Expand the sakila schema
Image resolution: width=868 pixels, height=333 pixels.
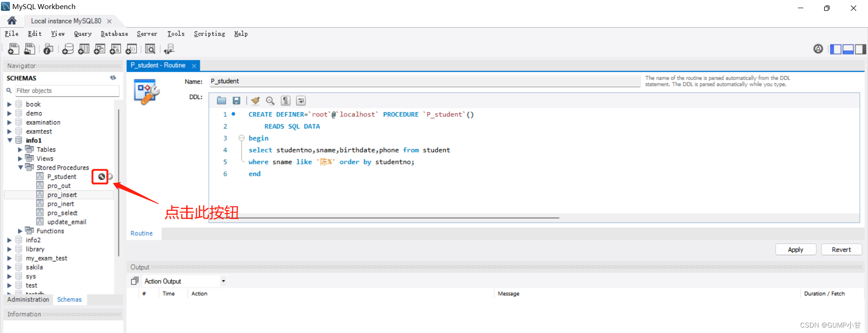9,267
